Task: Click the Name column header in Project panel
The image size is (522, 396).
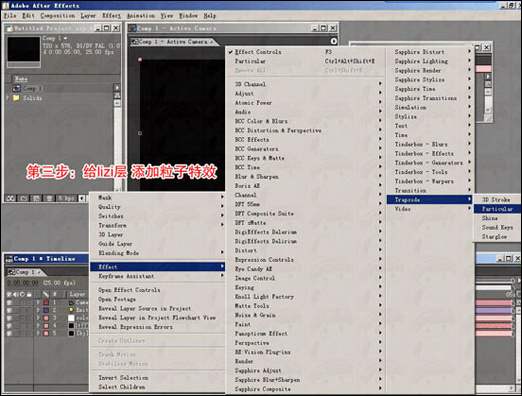Action: pyautogui.click(x=21, y=79)
